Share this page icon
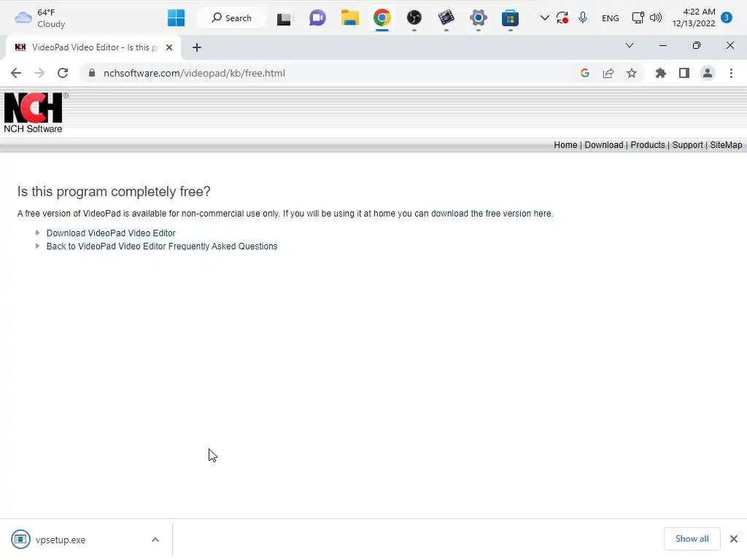The image size is (747, 560). click(608, 73)
